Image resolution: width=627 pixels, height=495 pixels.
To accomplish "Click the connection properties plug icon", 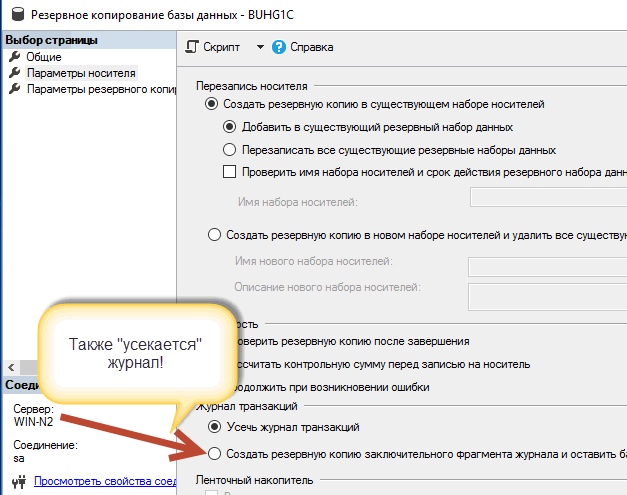I will coord(19,481).
